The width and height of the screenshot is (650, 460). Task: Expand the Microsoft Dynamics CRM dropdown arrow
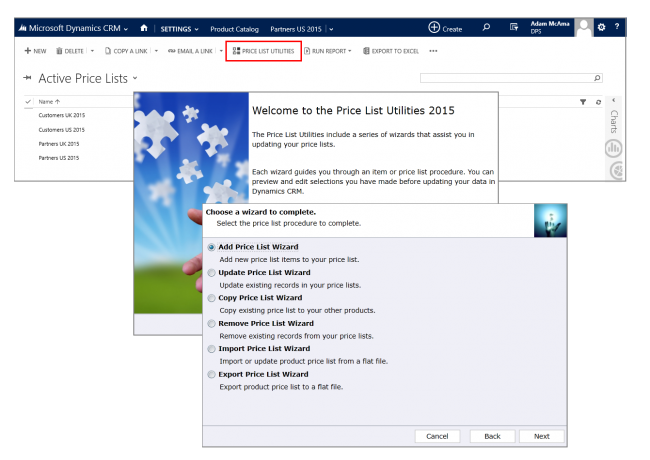[x=126, y=29]
